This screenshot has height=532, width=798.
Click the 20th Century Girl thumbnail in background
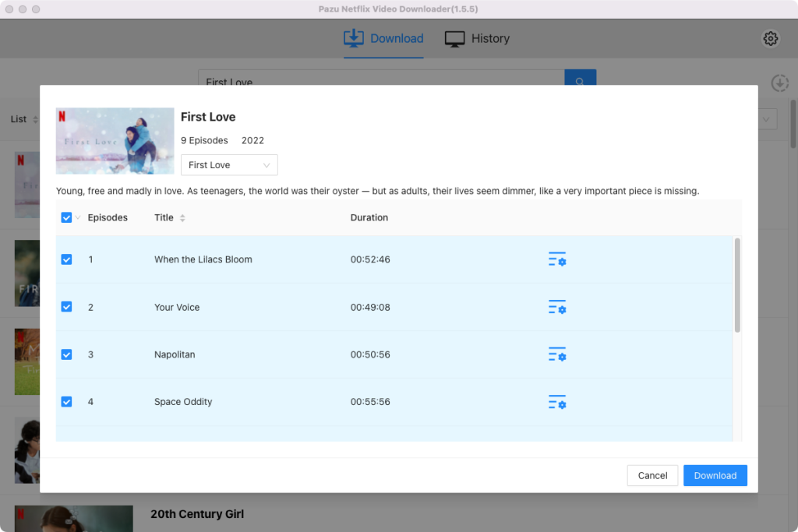pos(74,519)
